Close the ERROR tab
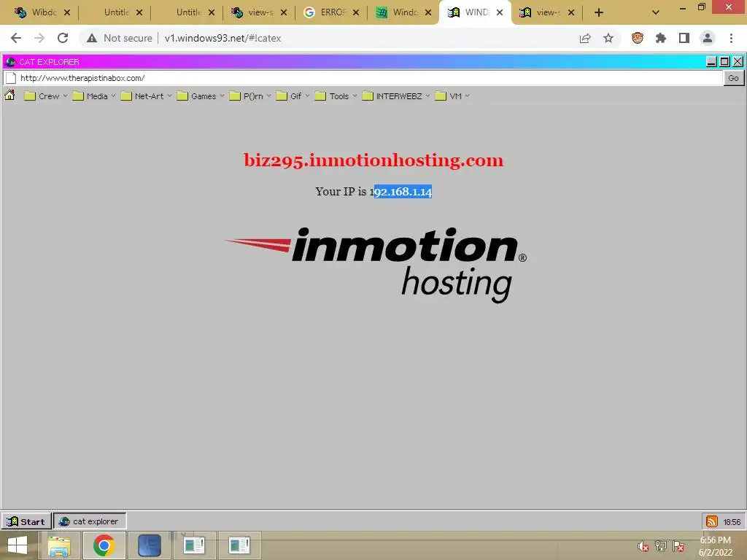This screenshot has width=747, height=560. tap(356, 12)
